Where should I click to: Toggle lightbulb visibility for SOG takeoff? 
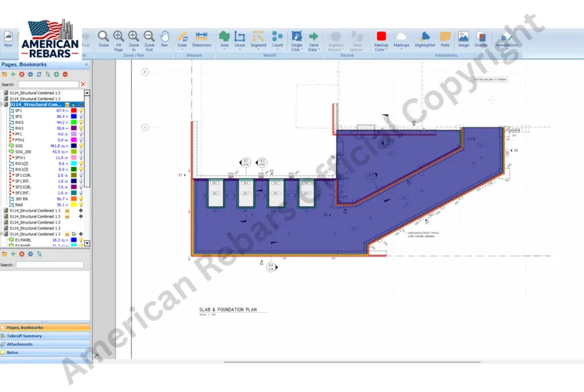81,146
